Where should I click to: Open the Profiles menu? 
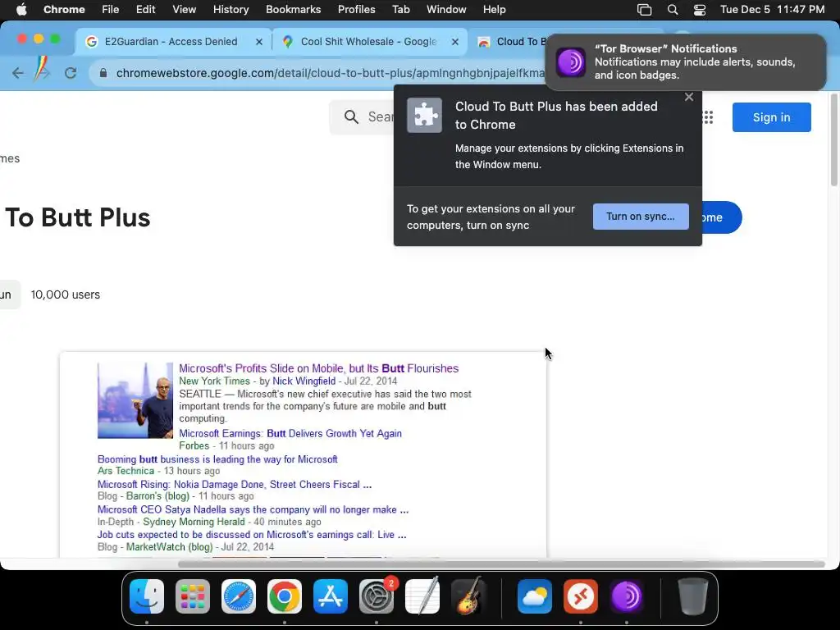pos(356,10)
